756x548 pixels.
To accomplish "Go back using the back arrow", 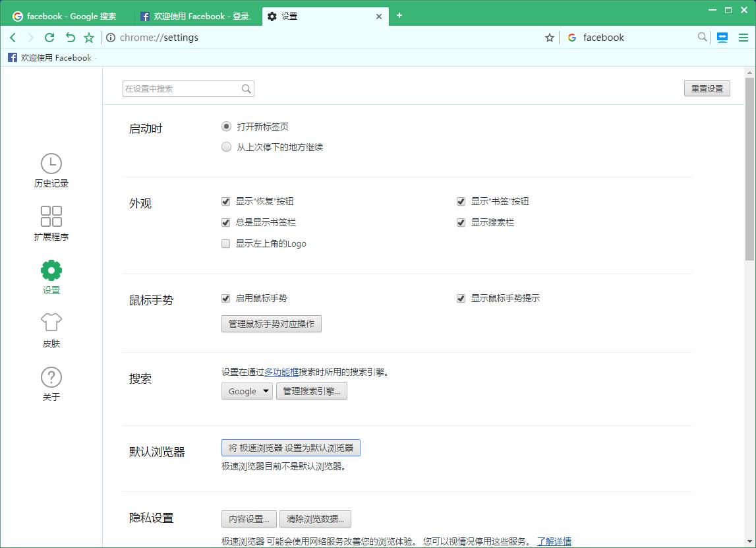I will pos(13,38).
